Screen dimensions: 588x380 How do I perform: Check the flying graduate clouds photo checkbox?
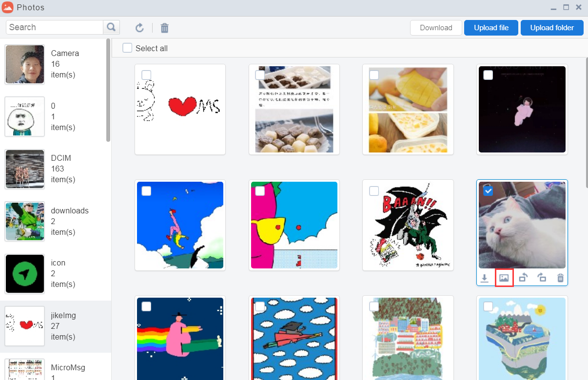pyautogui.click(x=260, y=306)
